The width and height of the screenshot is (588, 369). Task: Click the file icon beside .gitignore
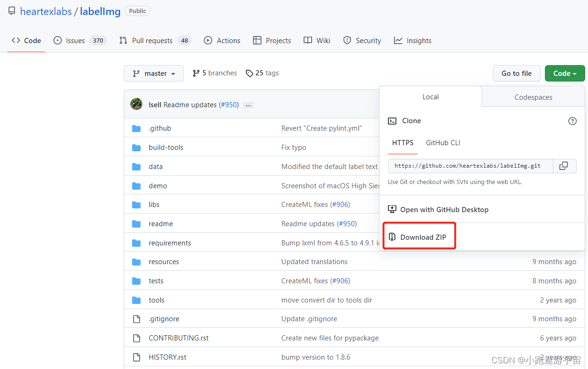pyautogui.click(x=136, y=319)
